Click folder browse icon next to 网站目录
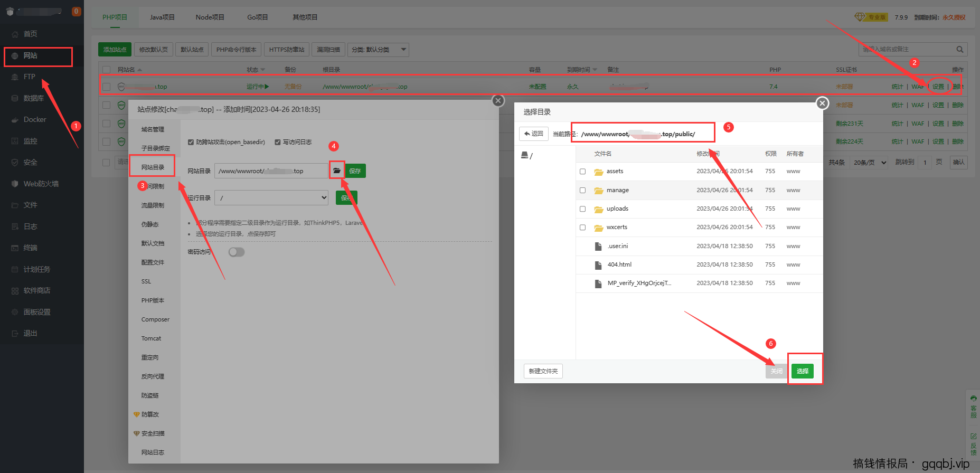 click(x=337, y=171)
